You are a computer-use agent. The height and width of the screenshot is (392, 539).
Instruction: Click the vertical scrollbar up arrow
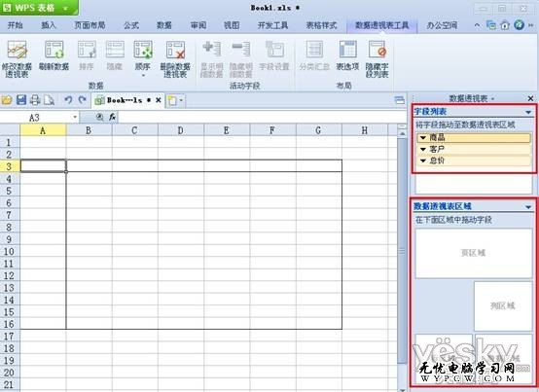[x=402, y=133]
